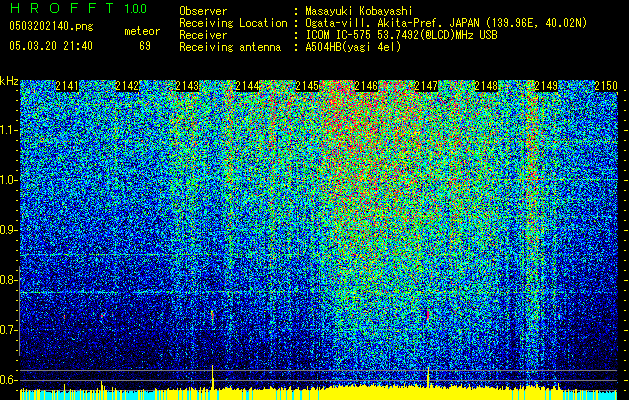Click the 2141 time marker
629x400 pixels.
(x=67, y=85)
